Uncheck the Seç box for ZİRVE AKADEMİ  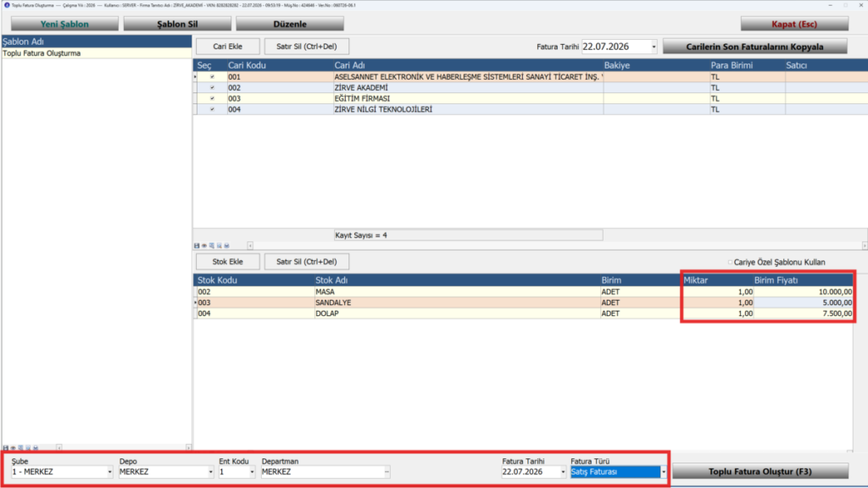212,87
